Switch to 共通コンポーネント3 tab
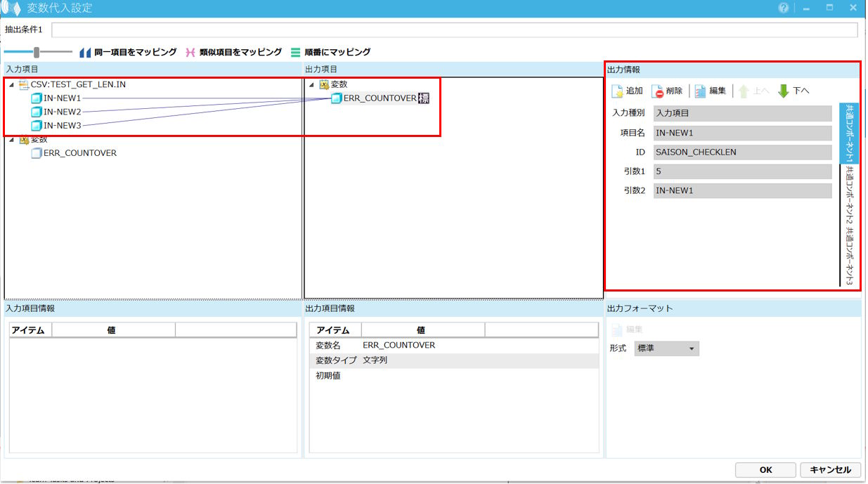The width and height of the screenshot is (868, 484). [849, 256]
